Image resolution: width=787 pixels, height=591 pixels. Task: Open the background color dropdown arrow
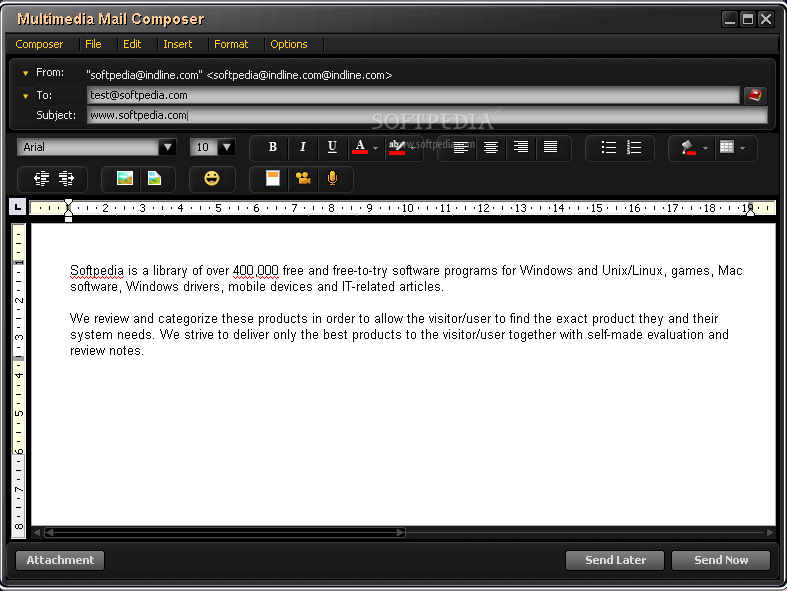pyautogui.click(x=705, y=148)
